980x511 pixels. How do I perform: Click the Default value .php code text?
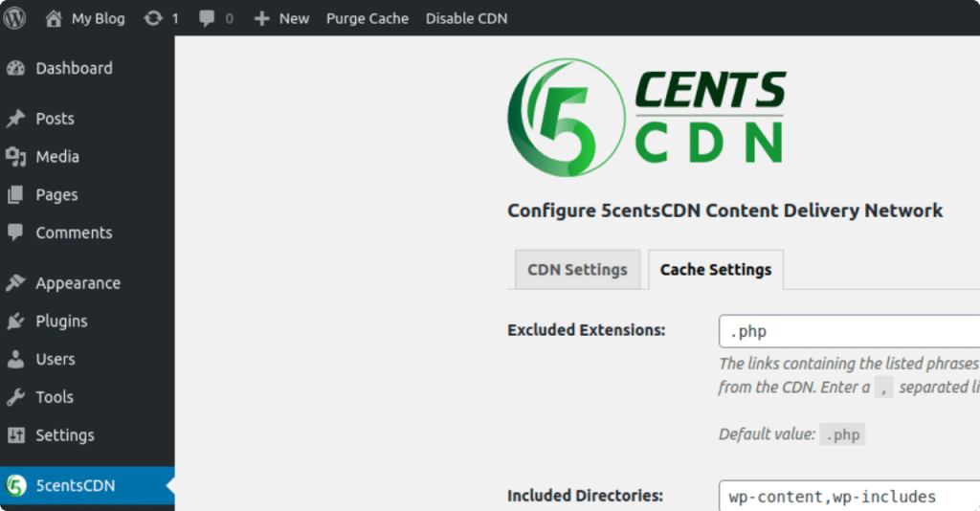(x=842, y=434)
